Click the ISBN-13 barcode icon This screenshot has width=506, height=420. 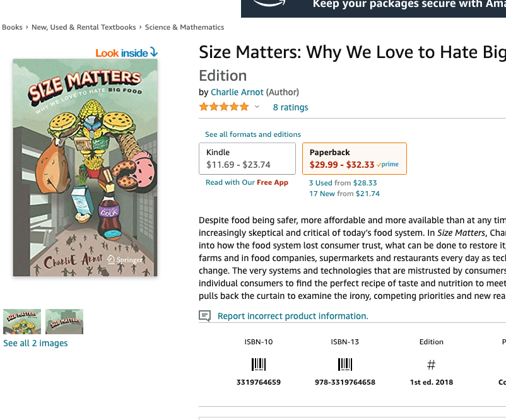point(344,365)
